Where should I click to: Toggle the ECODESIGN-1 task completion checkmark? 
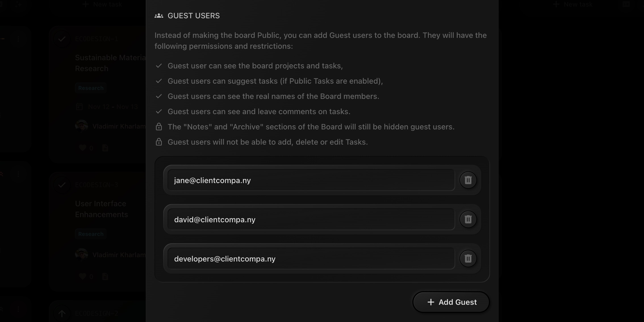tap(62, 39)
